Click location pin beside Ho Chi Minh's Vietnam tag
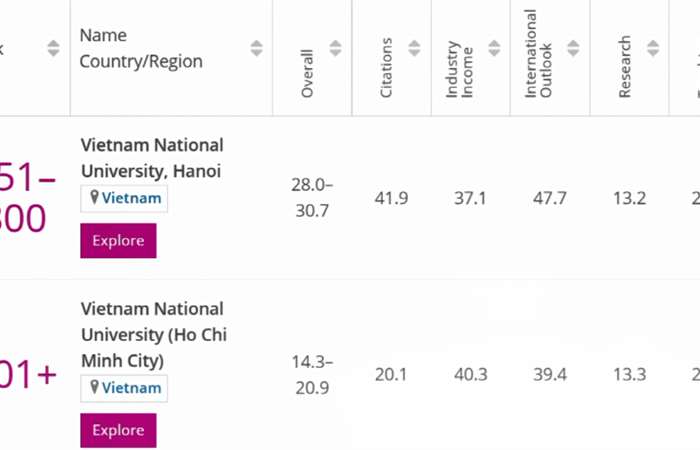 click(x=94, y=387)
